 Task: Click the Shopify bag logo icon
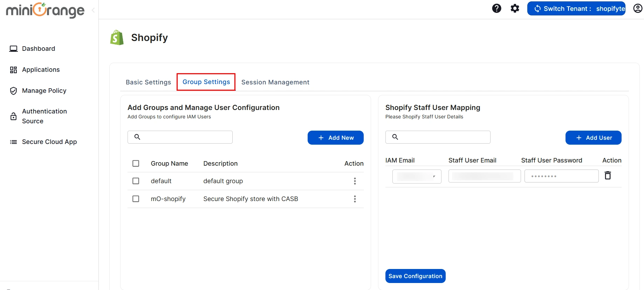117,37
